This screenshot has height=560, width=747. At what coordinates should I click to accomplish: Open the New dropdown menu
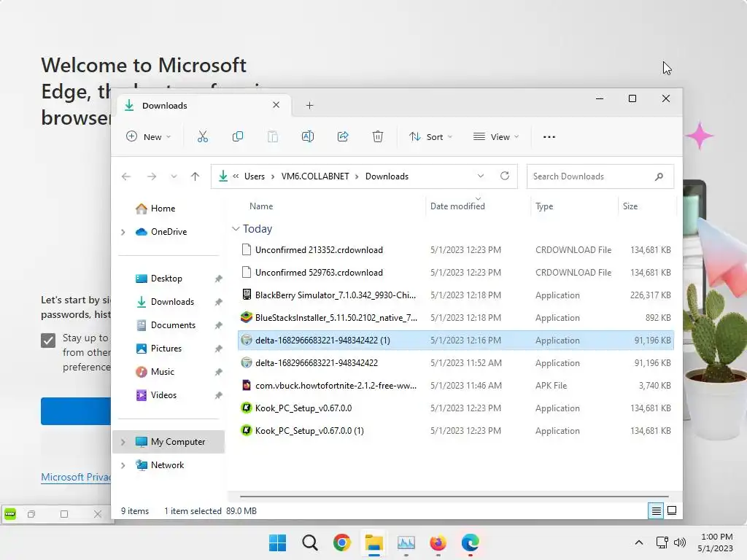point(148,136)
